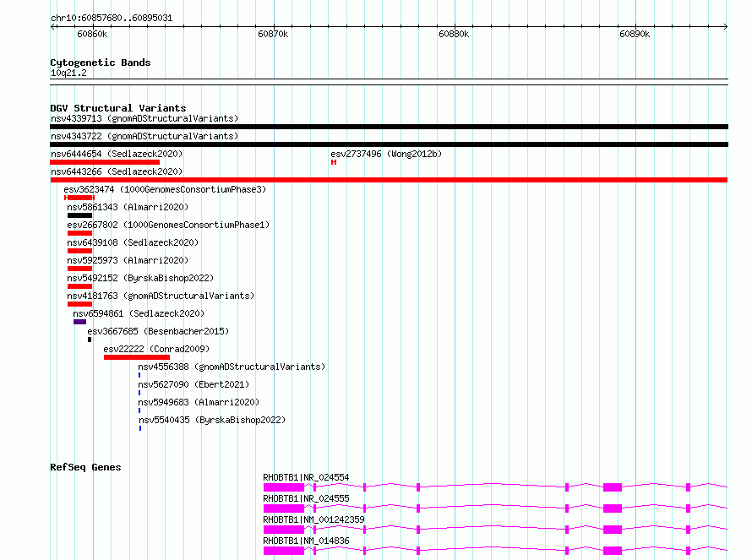Click the blue tick under nsv5627090
The height and width of the screenshot is (560, 752).
139,393
